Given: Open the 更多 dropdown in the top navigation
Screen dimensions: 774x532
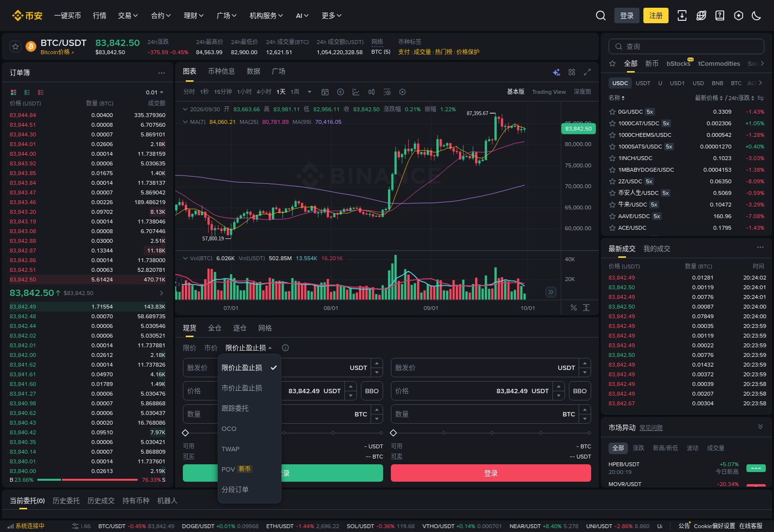Looking at the screenshot, I should coord(332,16).
